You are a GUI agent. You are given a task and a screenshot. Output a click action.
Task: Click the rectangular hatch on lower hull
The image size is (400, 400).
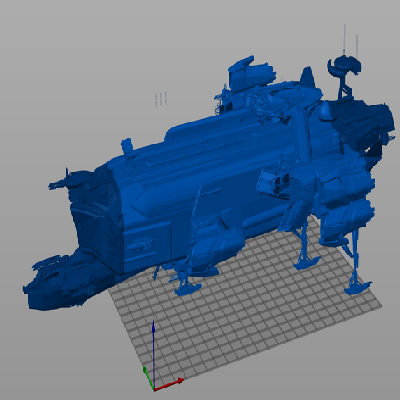tap(147, 247)
